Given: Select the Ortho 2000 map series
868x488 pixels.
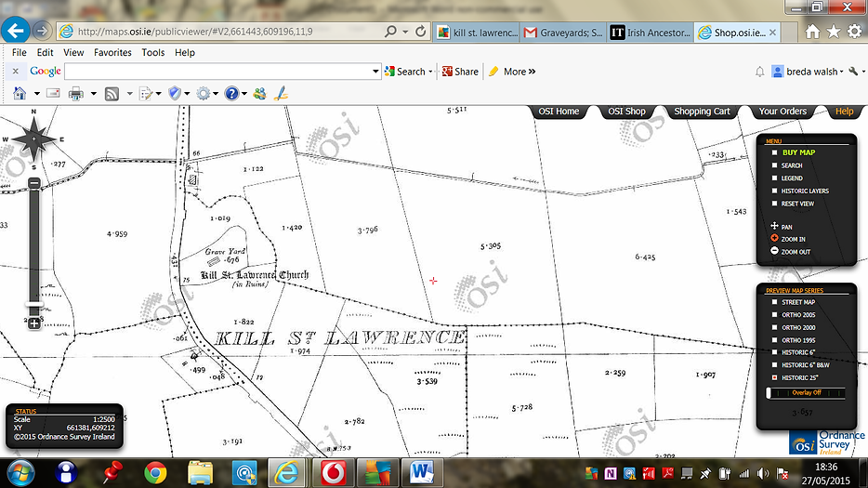Looking at the screenshot, I should pyautogui.click(x=774, y=327).
